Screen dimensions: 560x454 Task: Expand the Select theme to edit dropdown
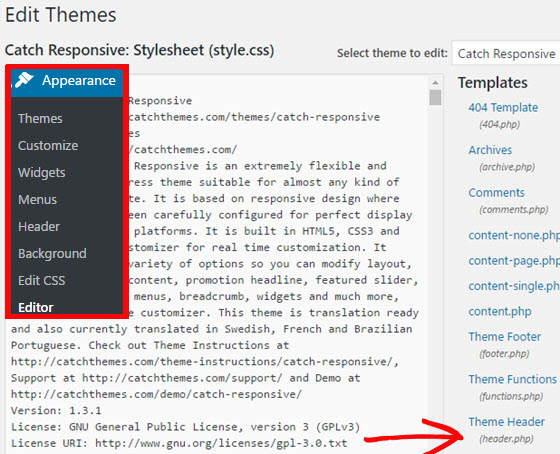click(x=506, y=53)
